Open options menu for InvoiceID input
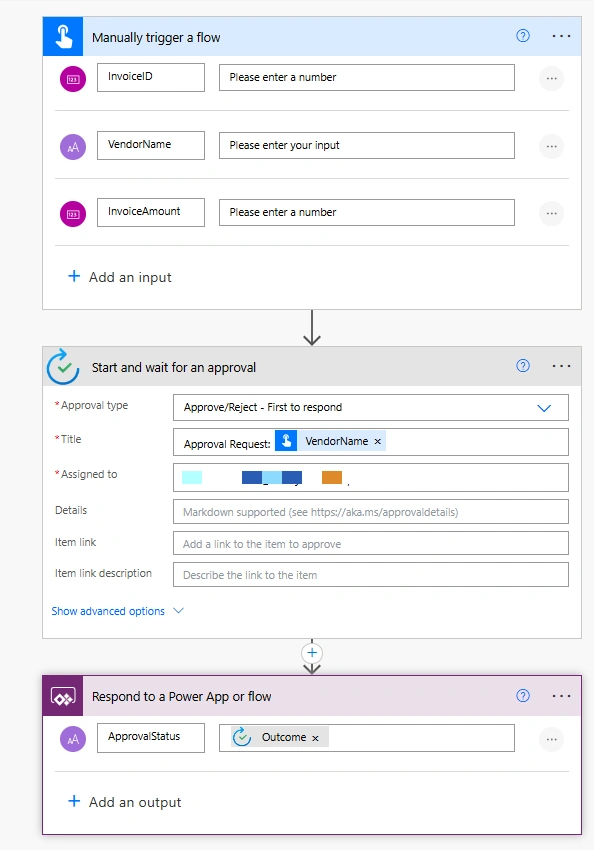The height and width of the screenshot is (850, 594). tap(551, 79)
